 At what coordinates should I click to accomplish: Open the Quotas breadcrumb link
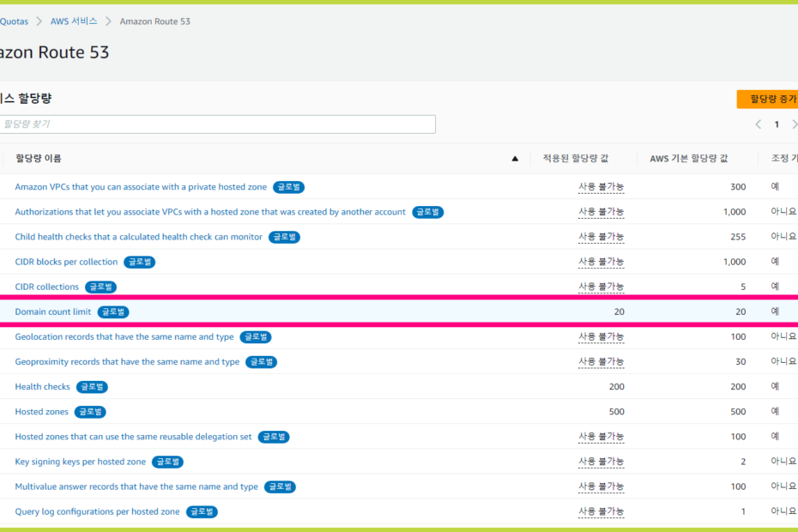[x=14, y=21]
